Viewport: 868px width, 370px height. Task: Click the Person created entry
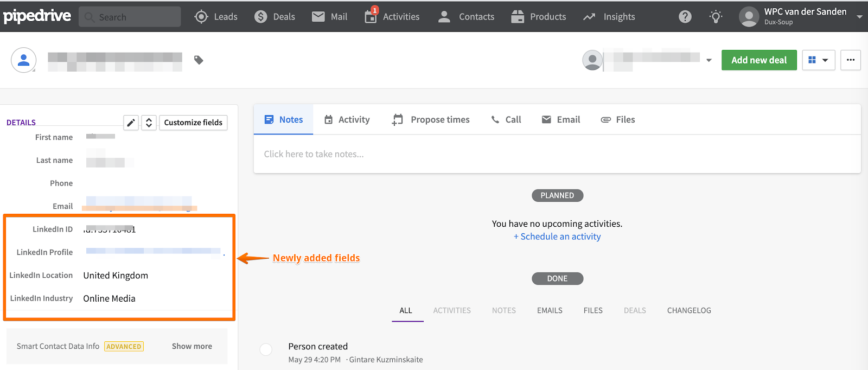click(318, 346)
